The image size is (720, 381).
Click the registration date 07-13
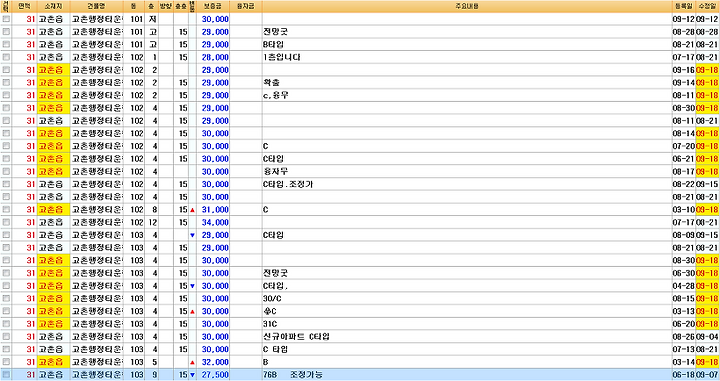[x=684, y=349]
